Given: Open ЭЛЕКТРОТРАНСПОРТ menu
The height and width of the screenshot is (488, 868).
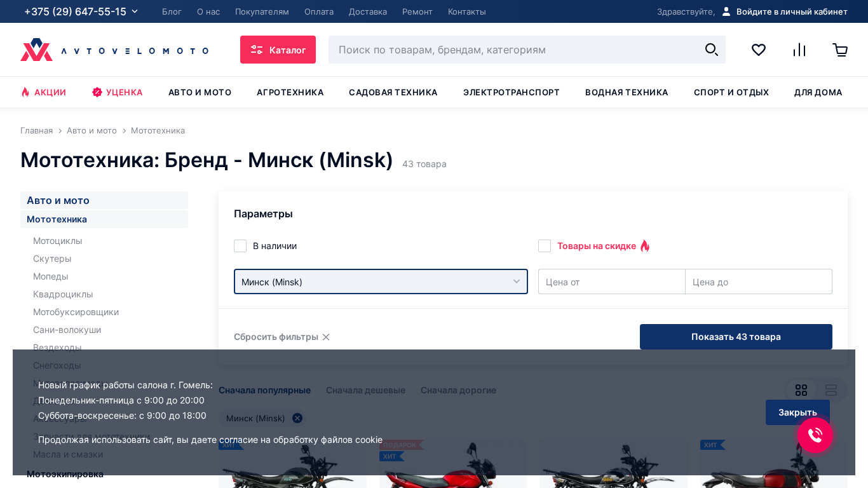Looking at the screenshot, I should click(x=512, y=92).
